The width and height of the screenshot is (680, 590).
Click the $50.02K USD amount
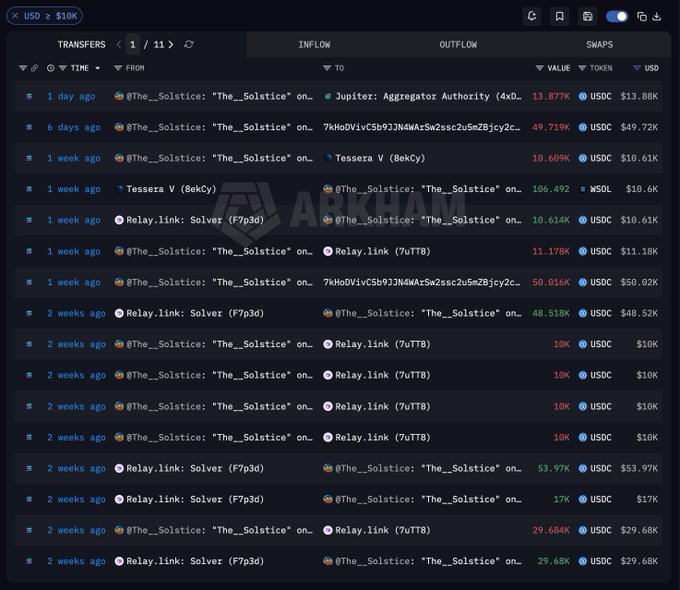pyautogui.click(x=639, y=282)
